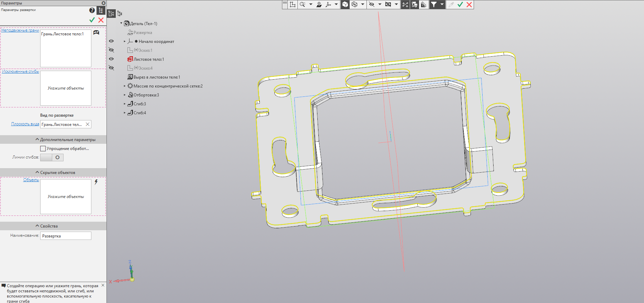Expand the Отбортовка:3 tree node
This screenshot has height=303, width=644.
click(125, 95)
